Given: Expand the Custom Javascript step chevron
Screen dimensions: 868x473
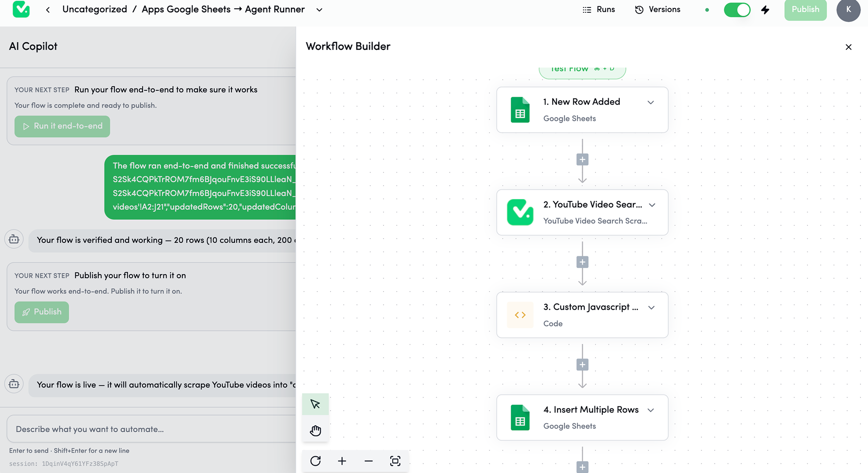Looking at the screenshot, I should pos(651,307).
